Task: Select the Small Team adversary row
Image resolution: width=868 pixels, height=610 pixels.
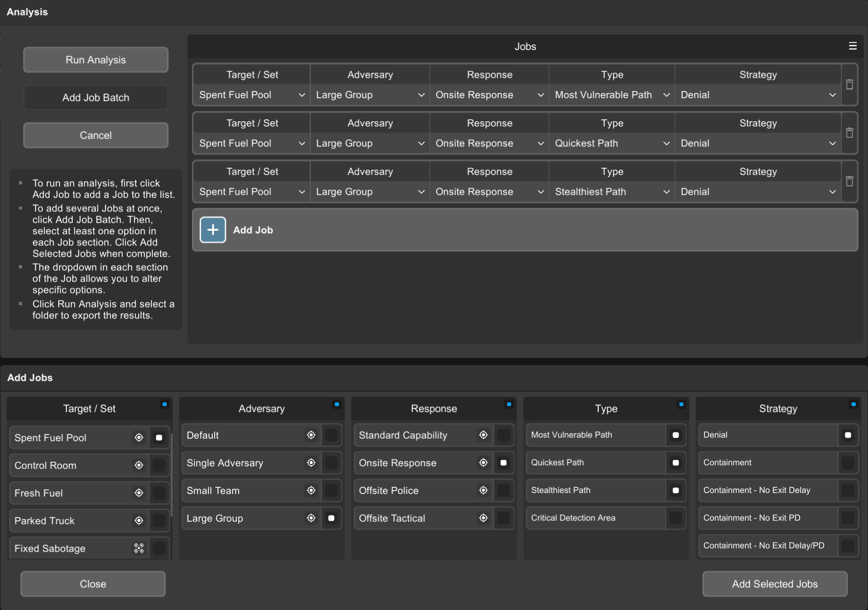Action: pos(261,491)
